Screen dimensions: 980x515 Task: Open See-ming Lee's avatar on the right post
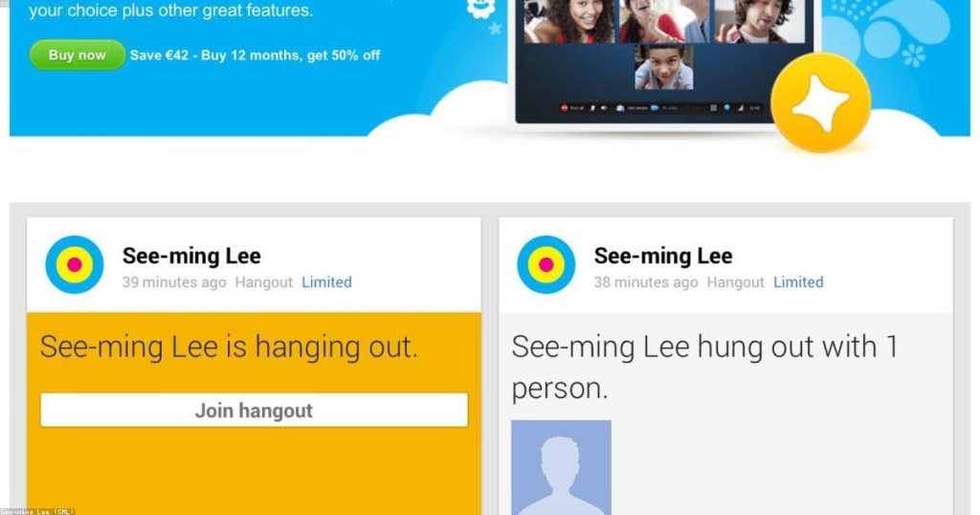(546, 264)
